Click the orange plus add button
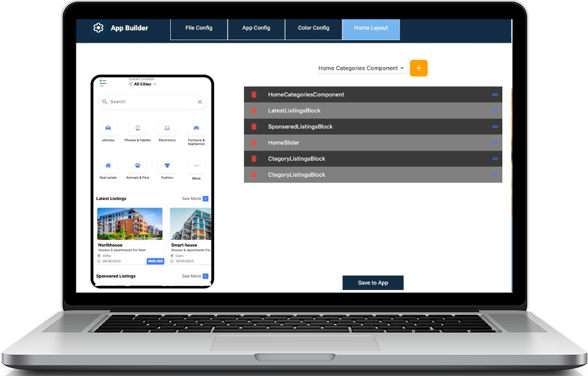 coord(419,68)
